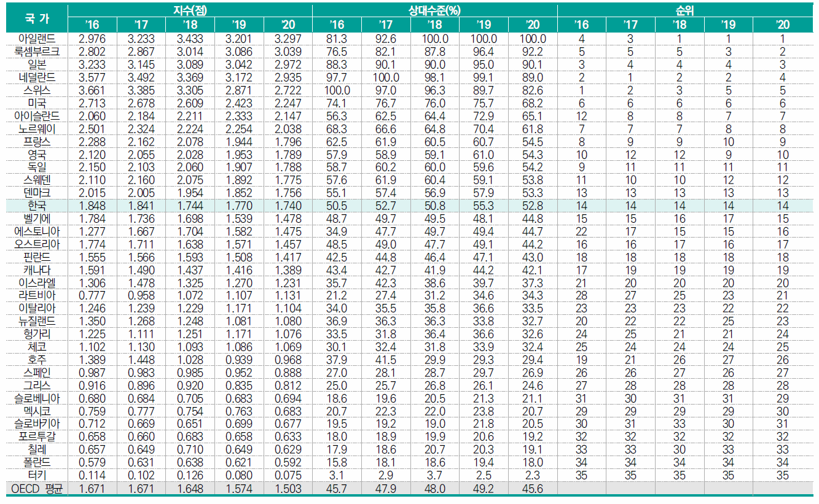Click the 멕시코 country cell
The image size is (819, 504).
37,411
